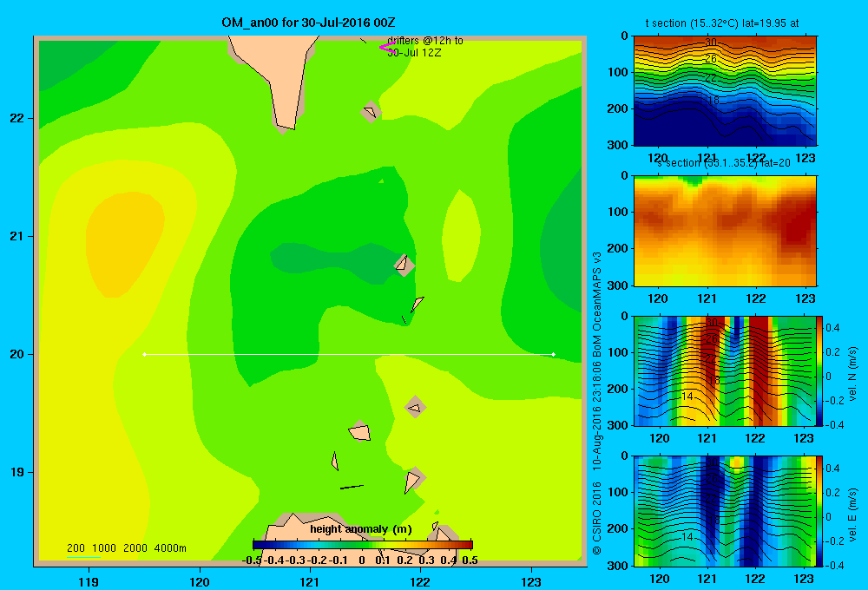Click the 's section' salinity panel title
Screen dimensions: 868x590
[x=723, y=163]
